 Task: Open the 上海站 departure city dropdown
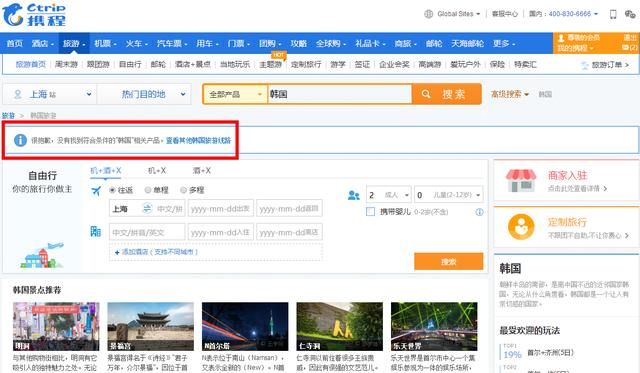coord(49,94)
